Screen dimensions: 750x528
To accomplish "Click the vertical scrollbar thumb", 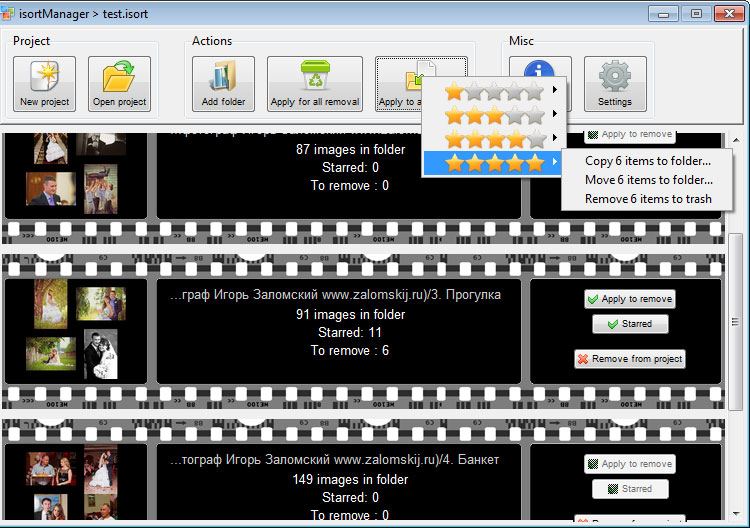I will (x=735, y=322).
